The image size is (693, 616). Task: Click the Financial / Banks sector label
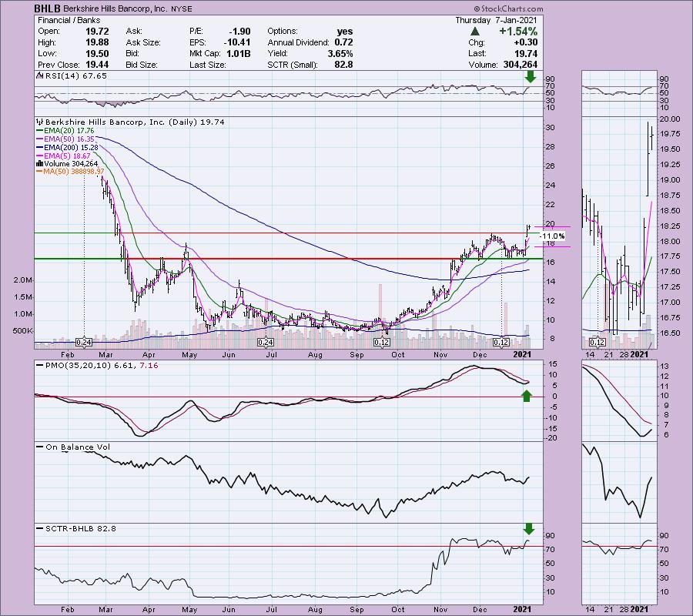pyautogui.click(x=69, y=20)
